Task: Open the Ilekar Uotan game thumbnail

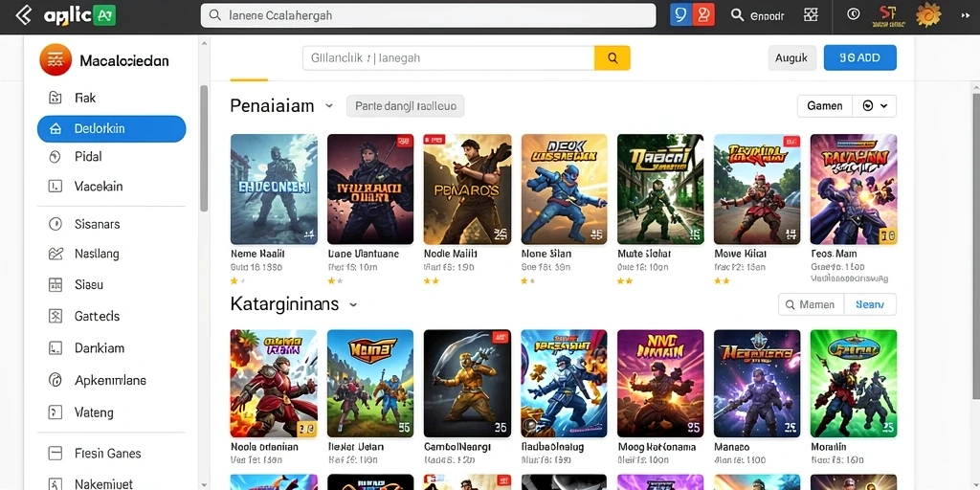Action: tap(370, 383)
